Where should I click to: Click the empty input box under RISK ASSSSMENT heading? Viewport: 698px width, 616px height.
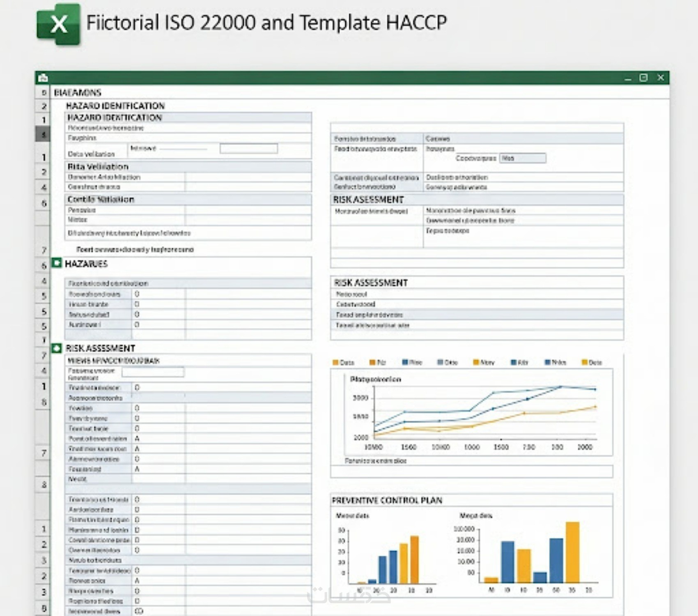(x=153, y=372)
